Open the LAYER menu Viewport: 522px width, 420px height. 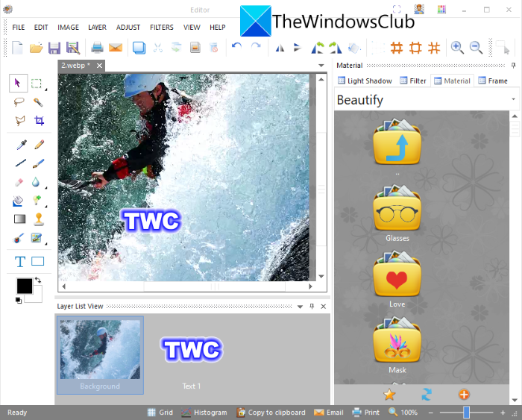(x=97, y=28)
